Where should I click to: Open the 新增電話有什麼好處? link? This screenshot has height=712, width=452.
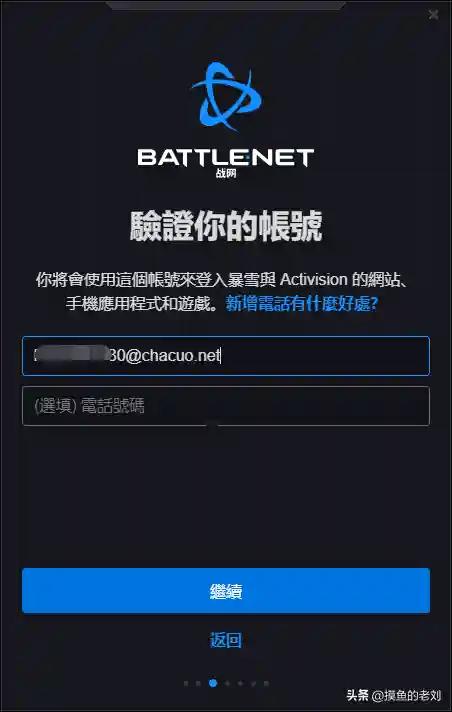tap(302, 303)
